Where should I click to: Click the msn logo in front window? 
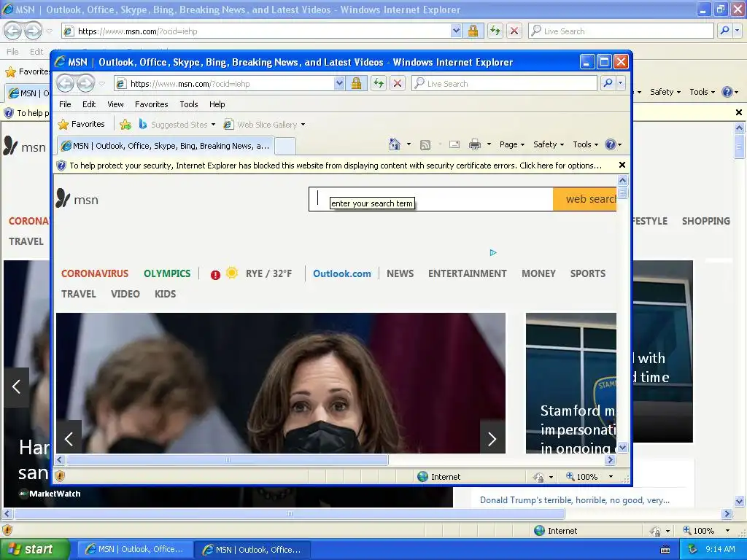77,198
